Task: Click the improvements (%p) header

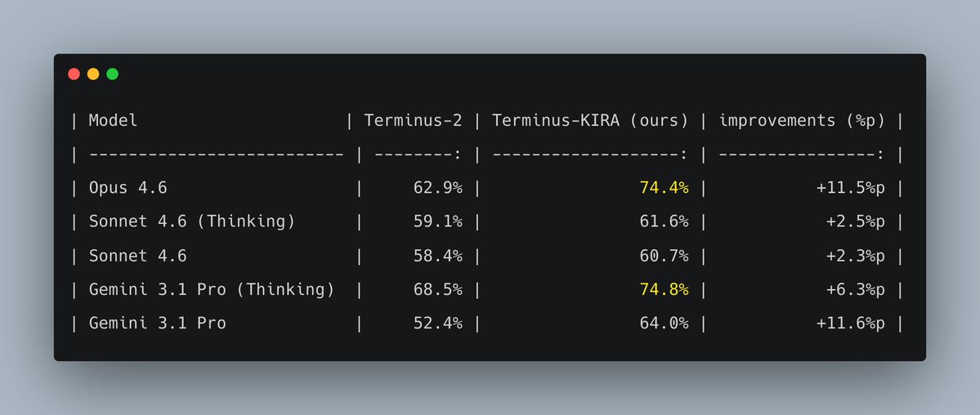Action: click(802, 121)
